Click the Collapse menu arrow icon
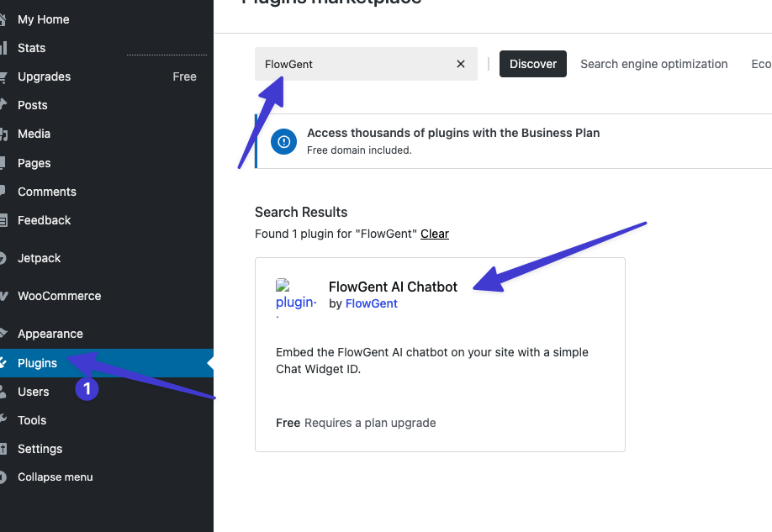 (3, 477)
